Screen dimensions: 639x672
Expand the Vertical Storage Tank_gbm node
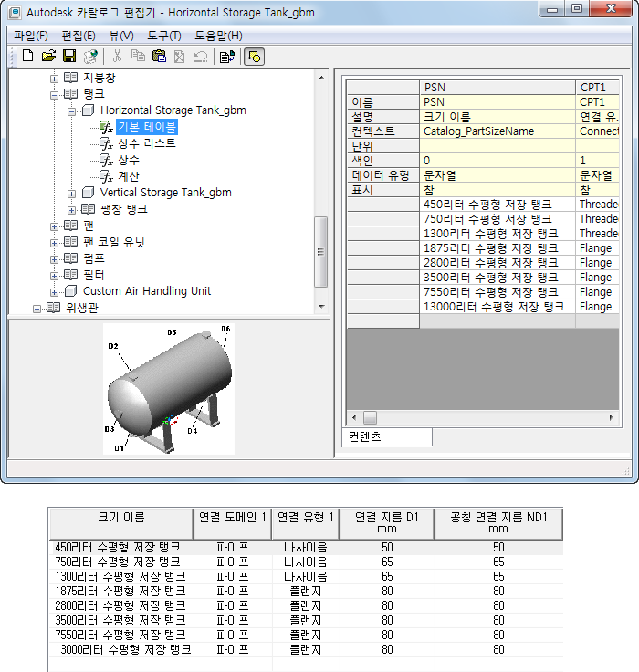click(71, 194)
